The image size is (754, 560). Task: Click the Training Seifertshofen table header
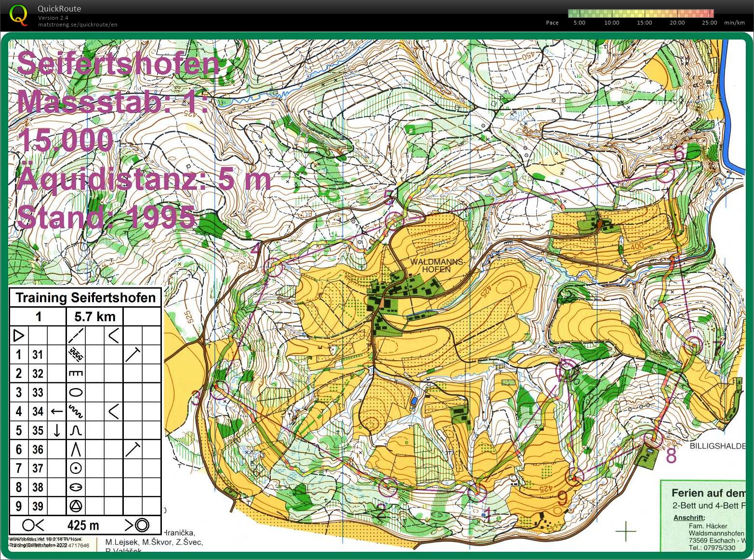tap(86, 298)
